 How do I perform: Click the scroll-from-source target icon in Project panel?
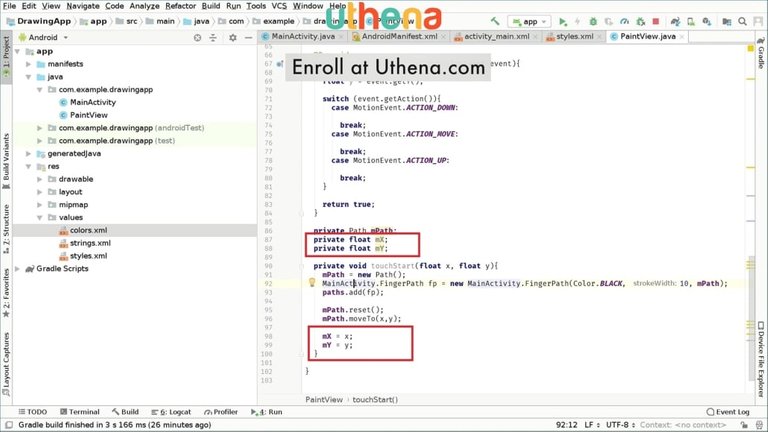197,38
